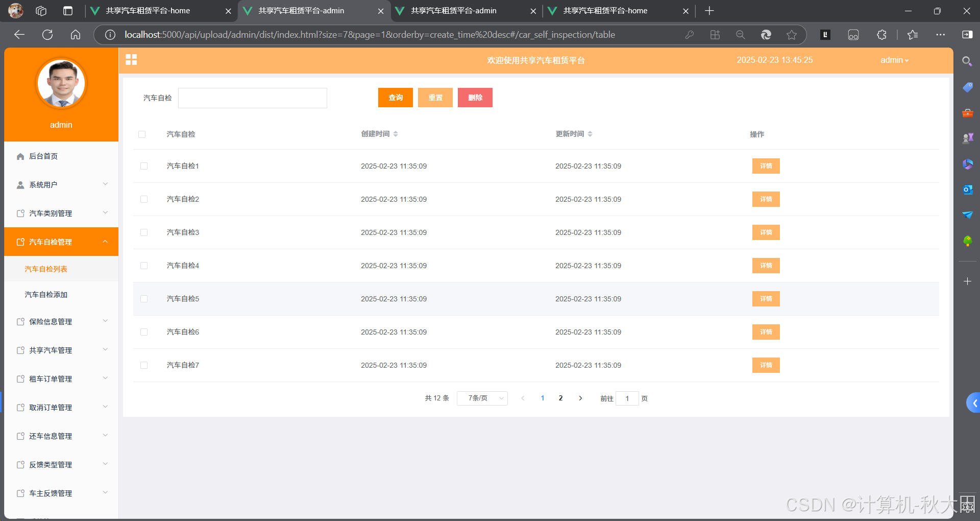The image size is (980, 521).
Task: Check the 汽车自检3 row checkbox
Action: (144, 232)
